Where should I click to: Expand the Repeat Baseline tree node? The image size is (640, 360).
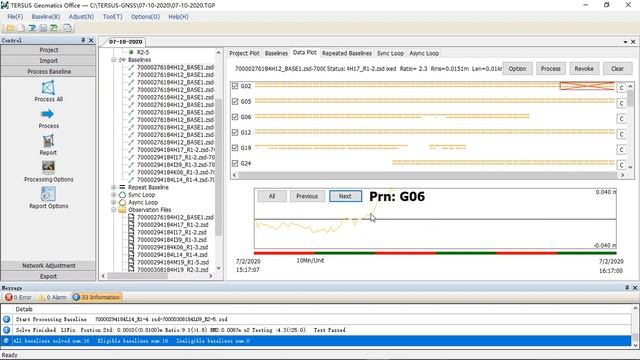(113, 187)
